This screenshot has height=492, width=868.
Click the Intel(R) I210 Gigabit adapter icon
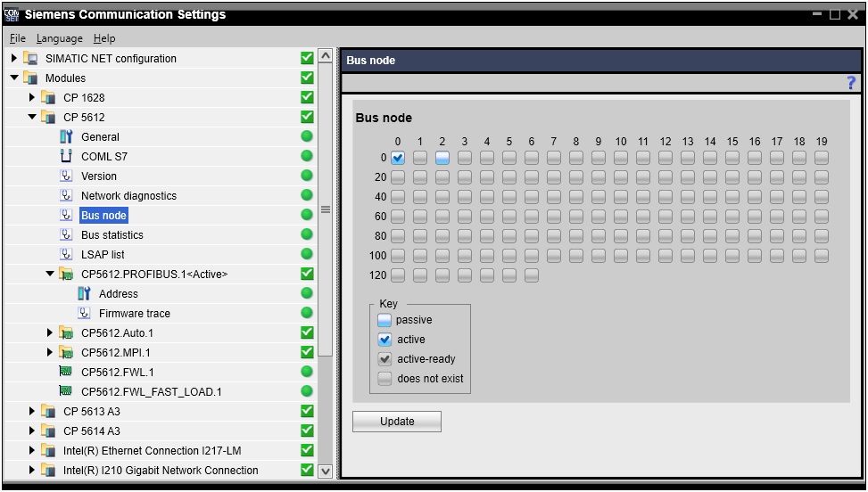tap(49, 471)
